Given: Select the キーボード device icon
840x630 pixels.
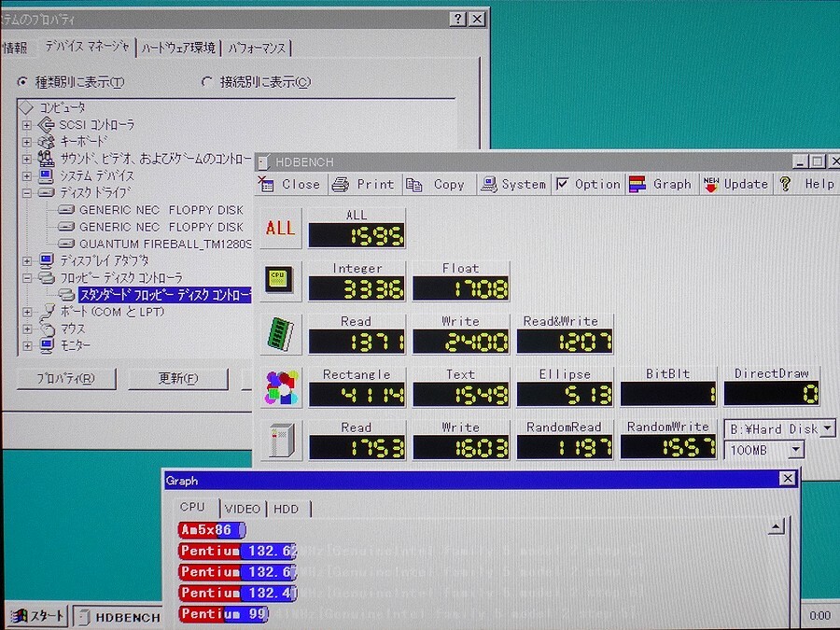Looking at the screenshot, I should tap(46, 142).
